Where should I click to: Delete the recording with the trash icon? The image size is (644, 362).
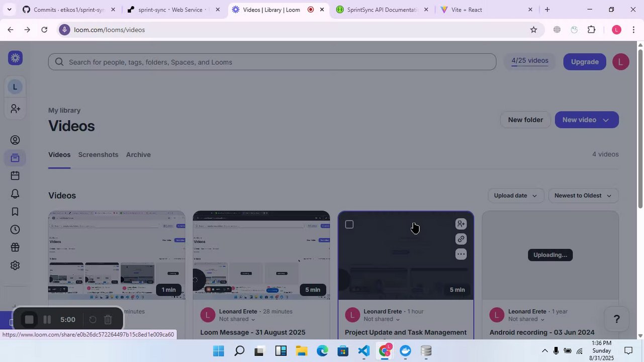coord(108,320)
